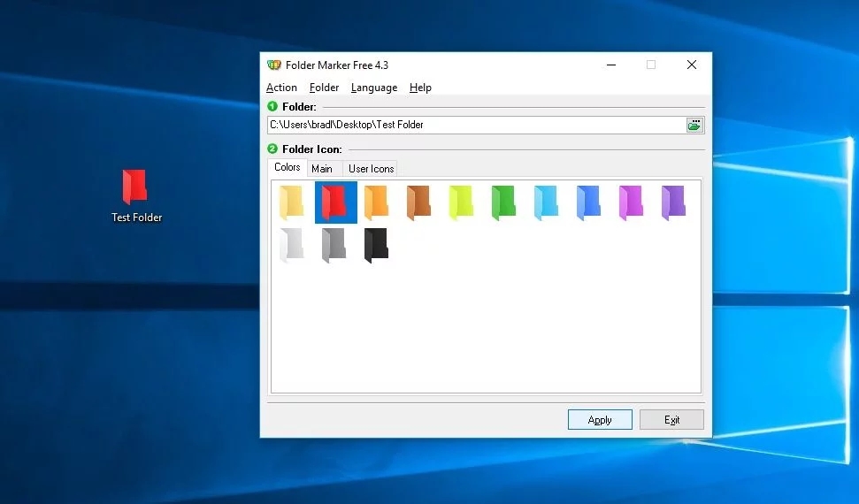The width and height of the screenshot is (859, 504).
Task: Click the Exit button
Action: click(671, 420)
